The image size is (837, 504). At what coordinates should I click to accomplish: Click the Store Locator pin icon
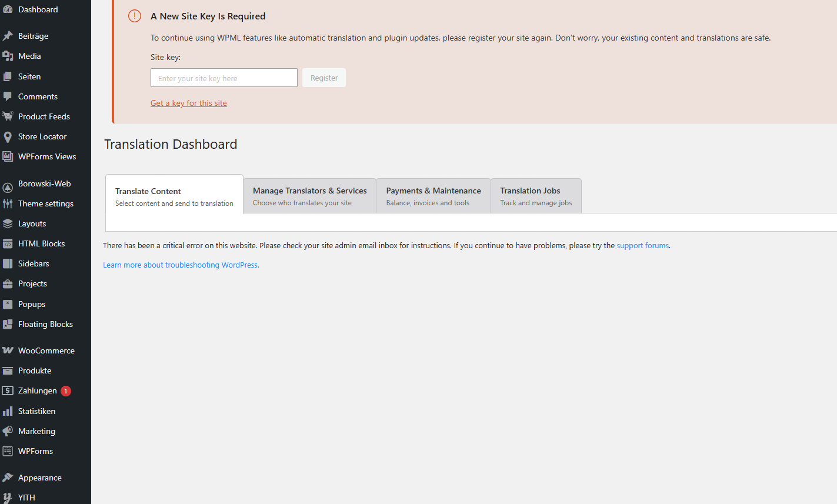coord(8,137)
